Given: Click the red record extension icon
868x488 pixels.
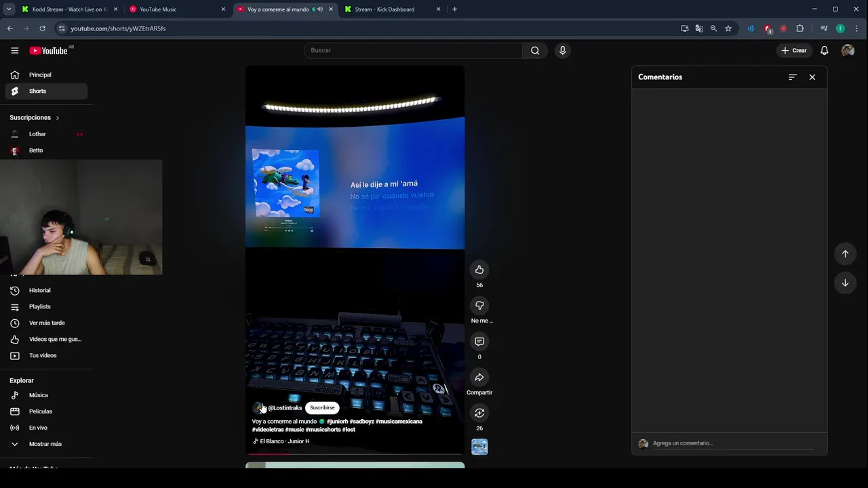Looking at the screenshot, I should pyautogui.click(x=783, y=28).
